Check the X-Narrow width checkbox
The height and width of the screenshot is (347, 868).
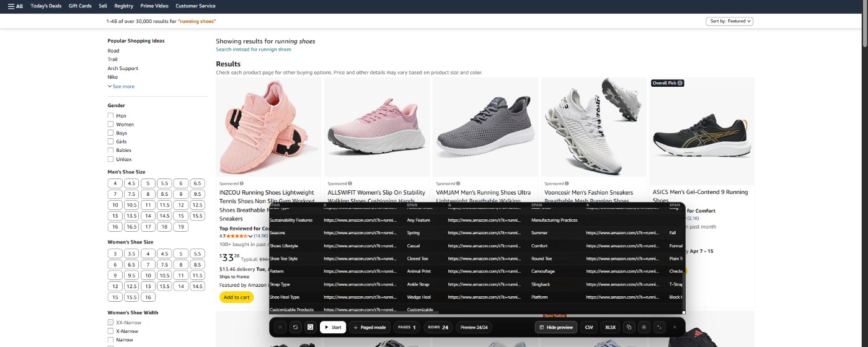[x=110, y=332]
